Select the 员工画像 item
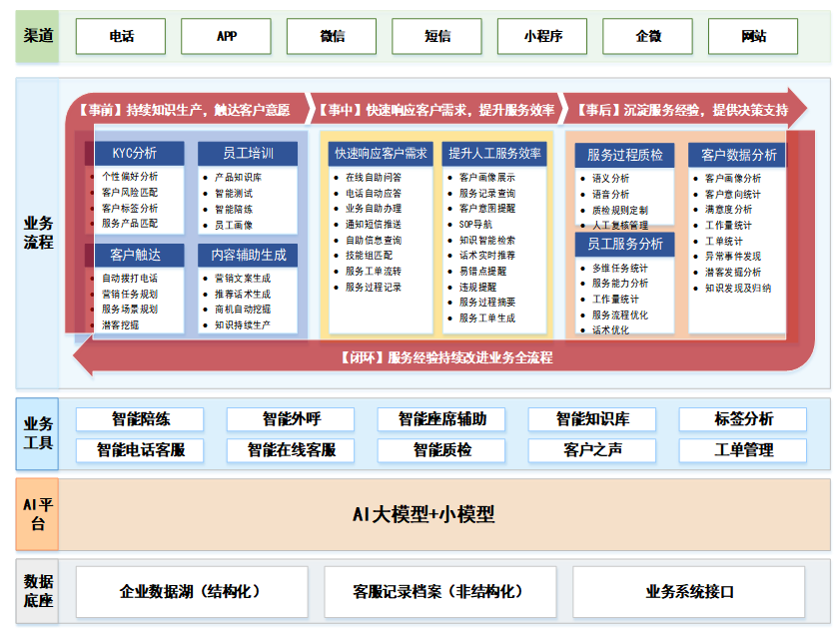This screenshot has height=629, width=840. [x=234, y=226]
